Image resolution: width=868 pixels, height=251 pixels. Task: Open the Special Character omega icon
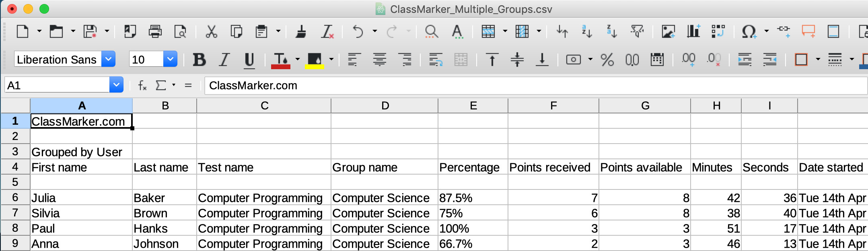coord(749,31)
